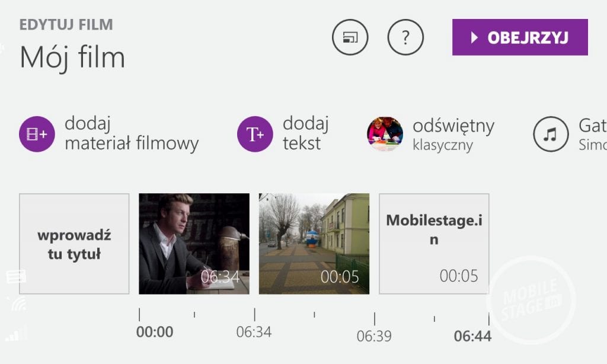Click the screen projection icon
607x364 pixels.
point(350,37)
